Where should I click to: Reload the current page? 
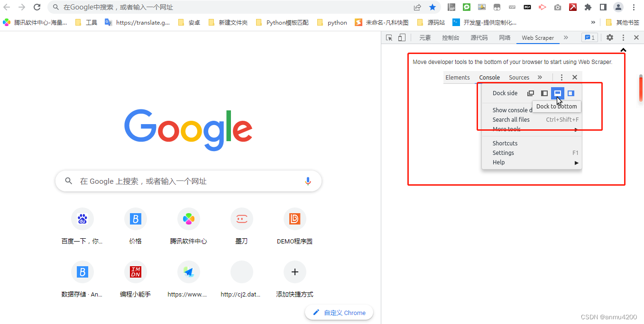pos(37,7)
